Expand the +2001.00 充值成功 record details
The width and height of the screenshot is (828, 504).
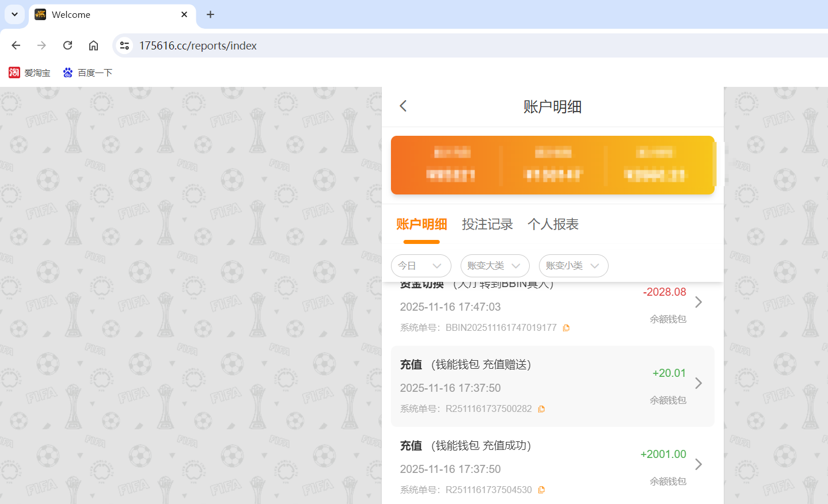tap(698, 464)
